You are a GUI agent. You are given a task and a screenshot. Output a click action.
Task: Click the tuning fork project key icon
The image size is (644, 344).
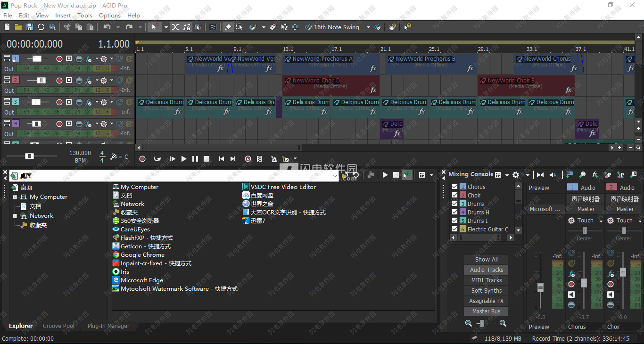114,156
